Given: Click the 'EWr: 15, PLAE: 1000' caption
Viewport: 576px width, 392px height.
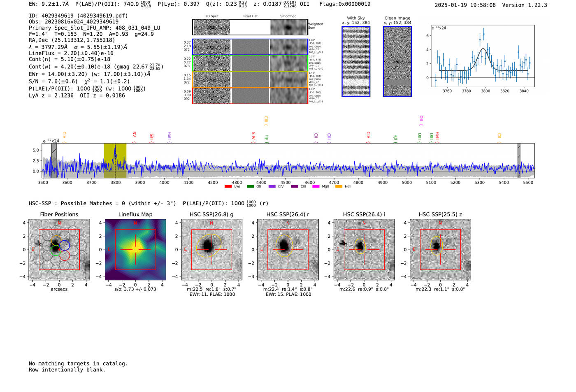Looking at the screenshot, I should [x=288, y=294].
